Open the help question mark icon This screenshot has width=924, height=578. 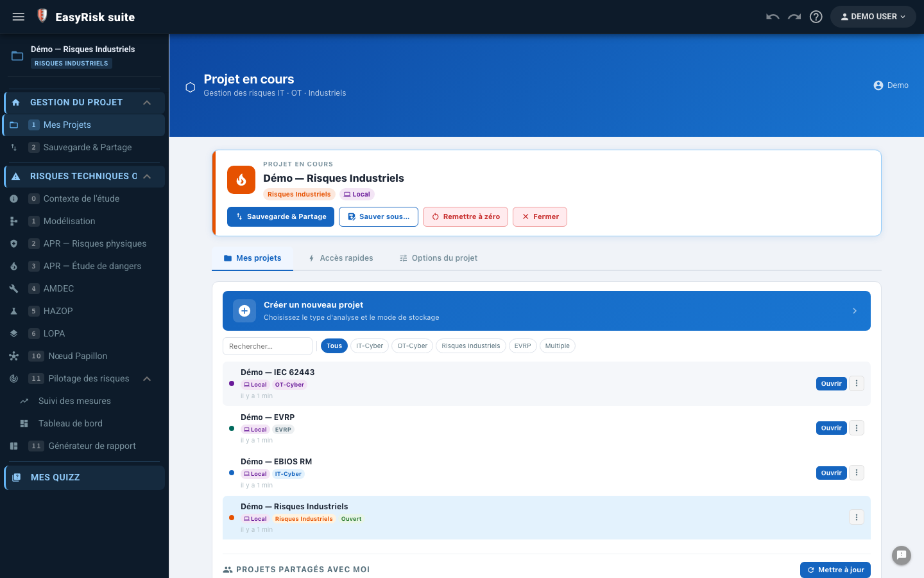pyautogui.click(x=816, y=17)
